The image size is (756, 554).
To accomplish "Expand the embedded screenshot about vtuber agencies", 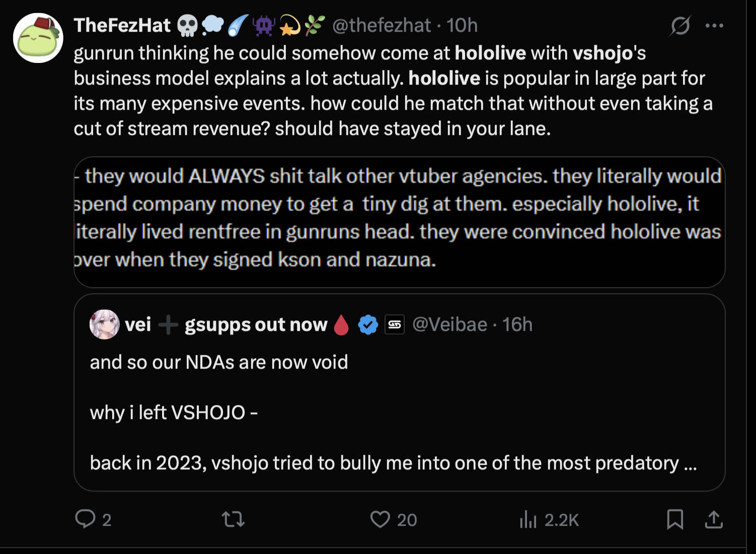I will [399, 222].
